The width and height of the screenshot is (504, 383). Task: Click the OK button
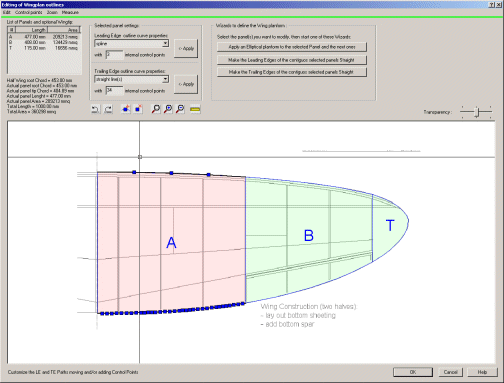pos(413,372)
